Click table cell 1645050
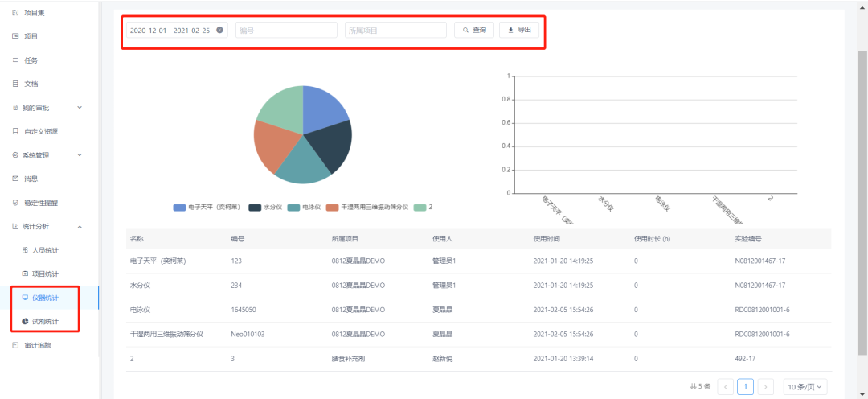 point(243,309)
